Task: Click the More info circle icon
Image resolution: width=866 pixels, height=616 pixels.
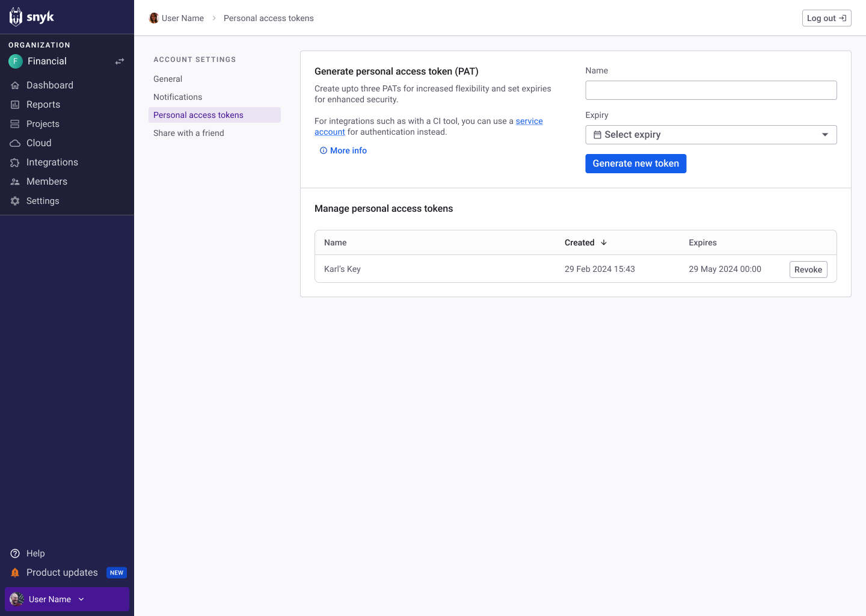Action: 324,150
